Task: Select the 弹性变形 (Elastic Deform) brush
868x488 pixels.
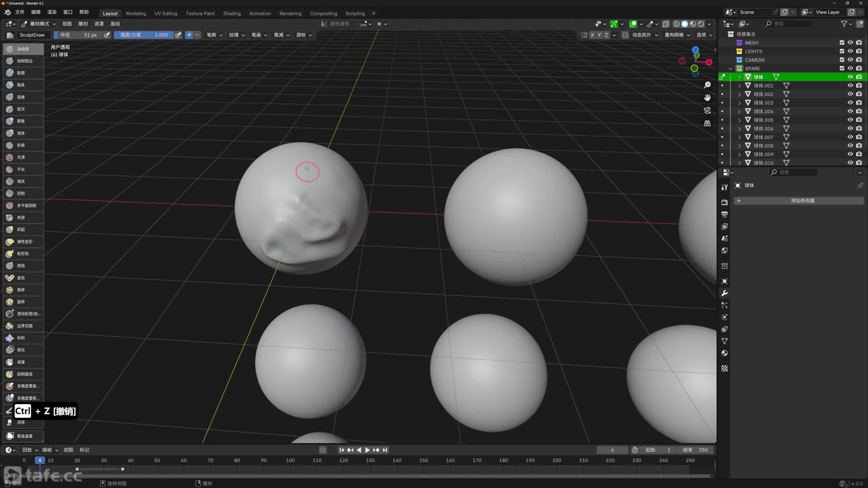Action: point(23,242)
